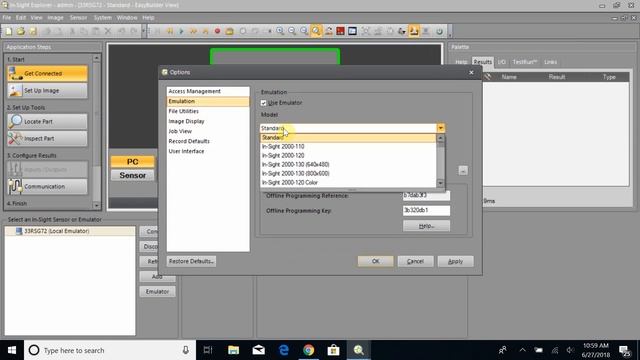Open Google Chrome from the taskbar

coord(309,350)
